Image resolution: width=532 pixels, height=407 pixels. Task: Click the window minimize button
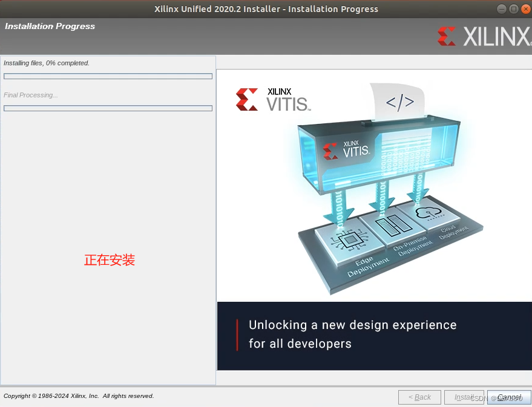point(502,8)
